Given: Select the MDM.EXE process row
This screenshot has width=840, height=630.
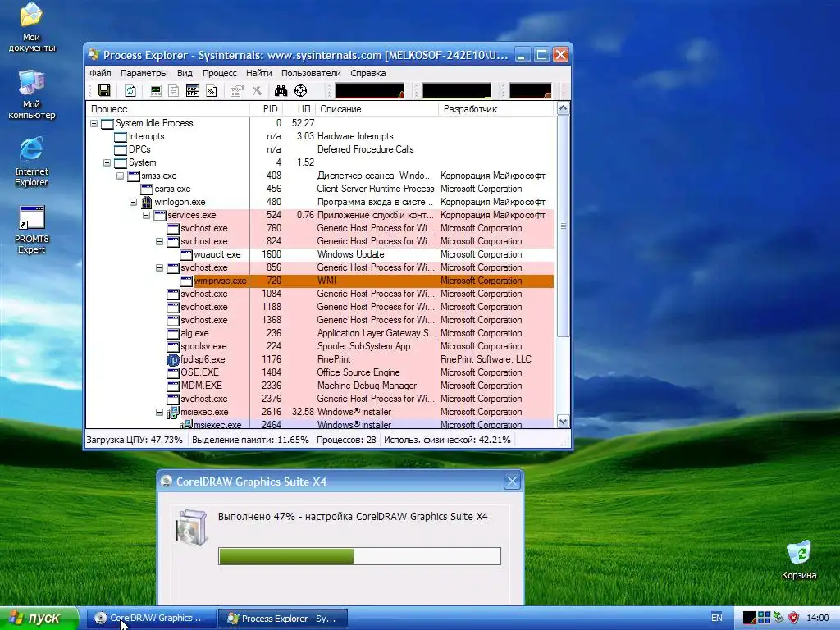Looking at the screenshot, I should [320, 386].
